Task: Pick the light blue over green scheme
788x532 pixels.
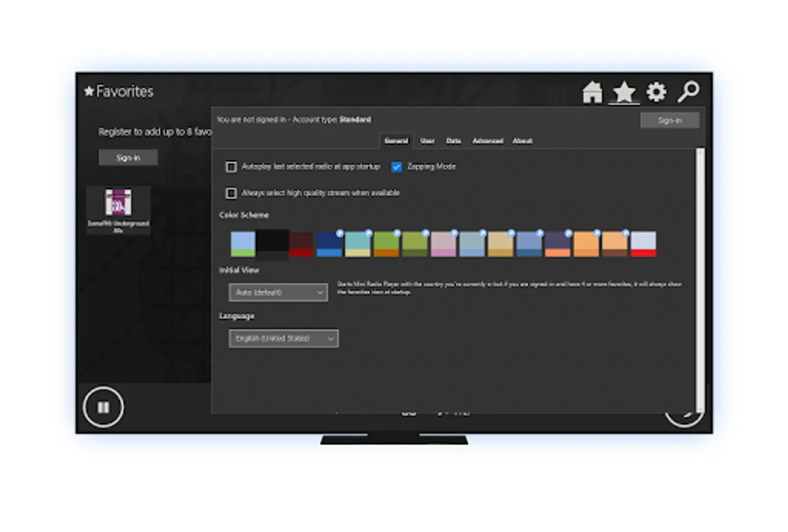Action: [x=243, y=244]
